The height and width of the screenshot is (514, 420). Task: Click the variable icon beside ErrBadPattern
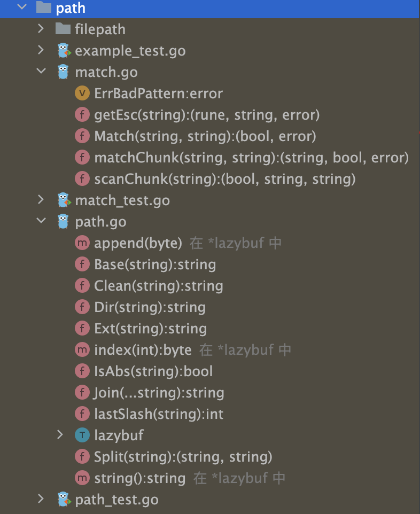(82, 94)
